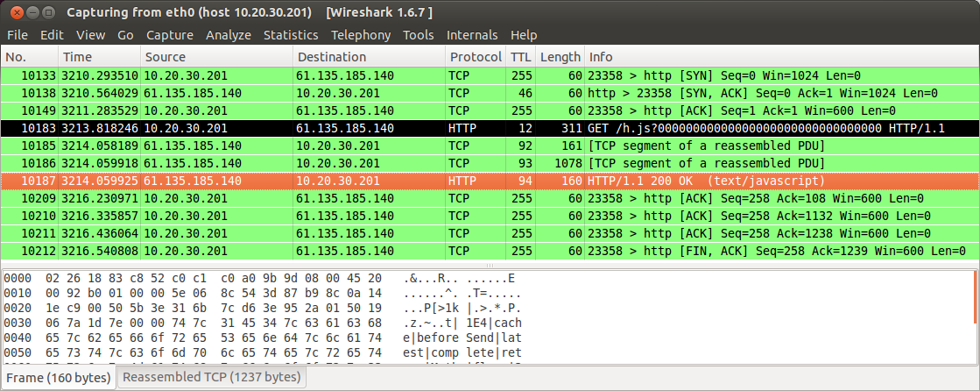Select packet 10212 FIN, ACK row
980x391 pixels.
(x=490, y=251)
